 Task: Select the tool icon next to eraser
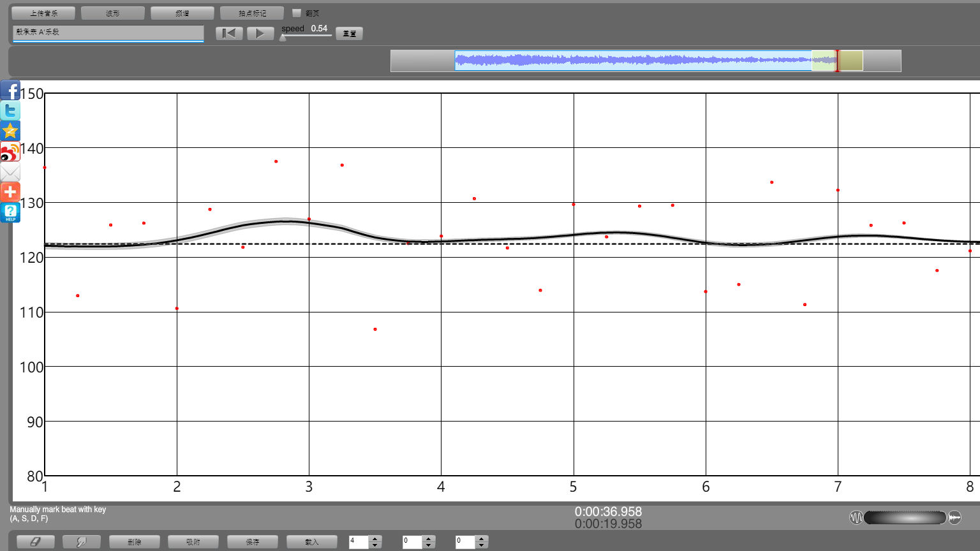click(x=82, y=541)
